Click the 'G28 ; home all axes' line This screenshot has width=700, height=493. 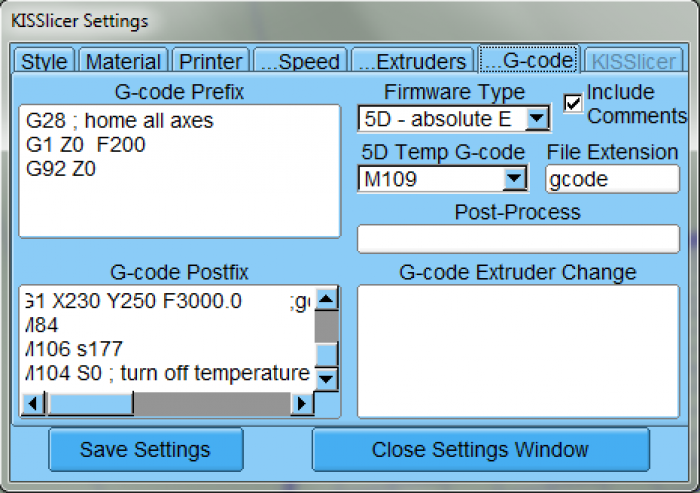[120, 121]
